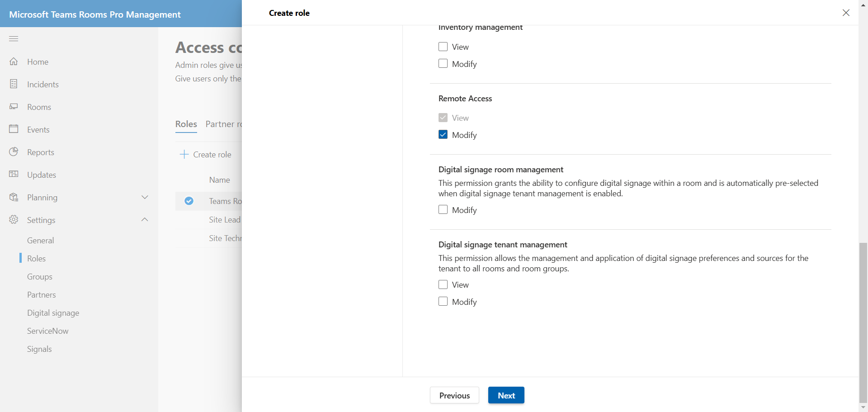The height and width of the screenshot is (412, 868).
Task: Check Digital signage tenant management View
Action: pos(443,284)
